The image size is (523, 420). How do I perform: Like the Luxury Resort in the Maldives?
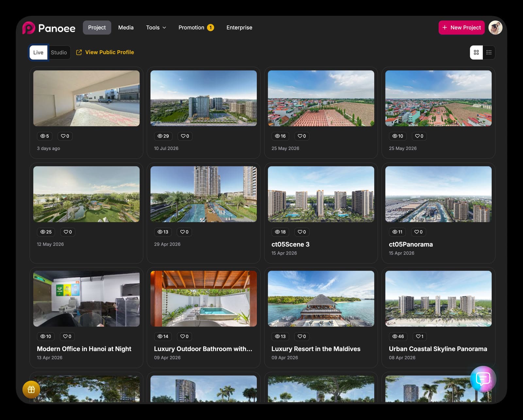click(x=302, y=336)
